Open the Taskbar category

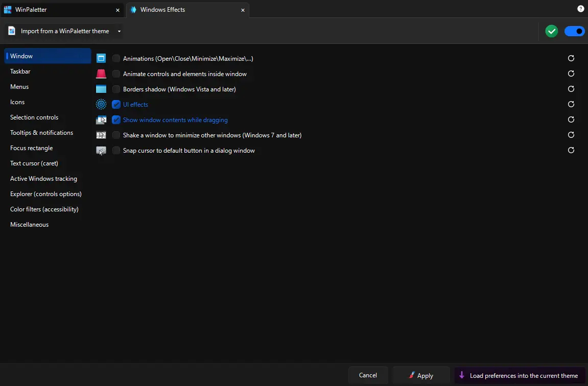click(x=48, y=71)
